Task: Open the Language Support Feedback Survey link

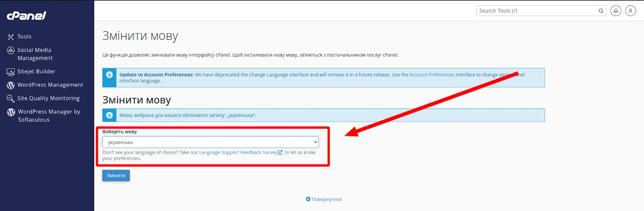Action: click(x=238, y=153)
